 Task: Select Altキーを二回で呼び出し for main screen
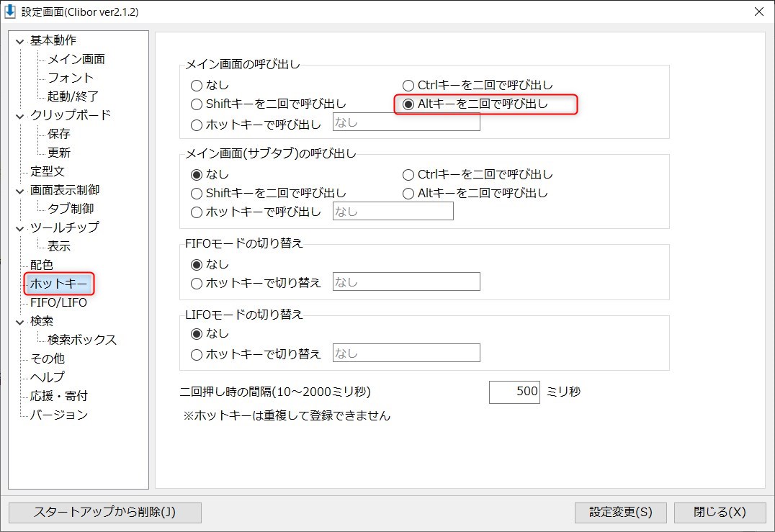coord(408,104)
